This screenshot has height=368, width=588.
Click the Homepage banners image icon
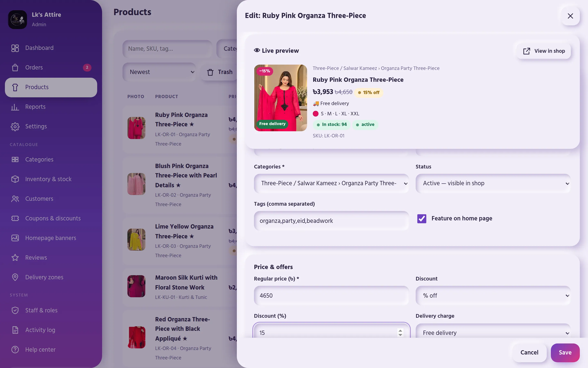pos(15,238)
